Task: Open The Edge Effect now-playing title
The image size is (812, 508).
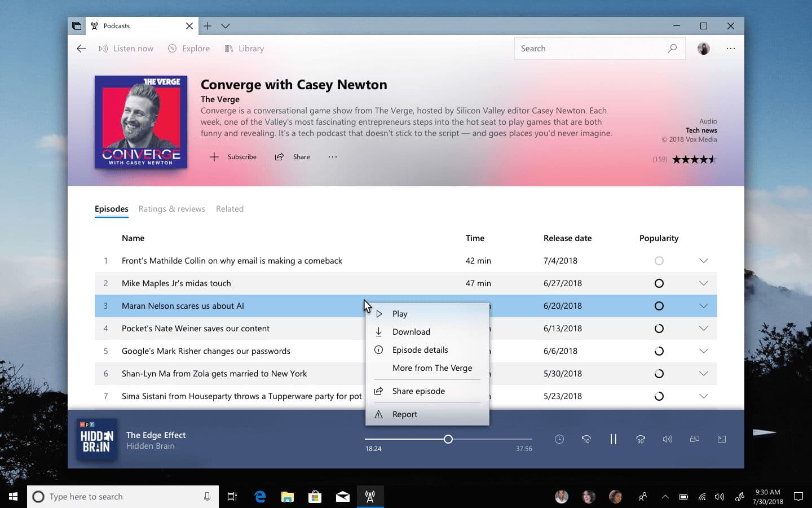Action: 156,435
